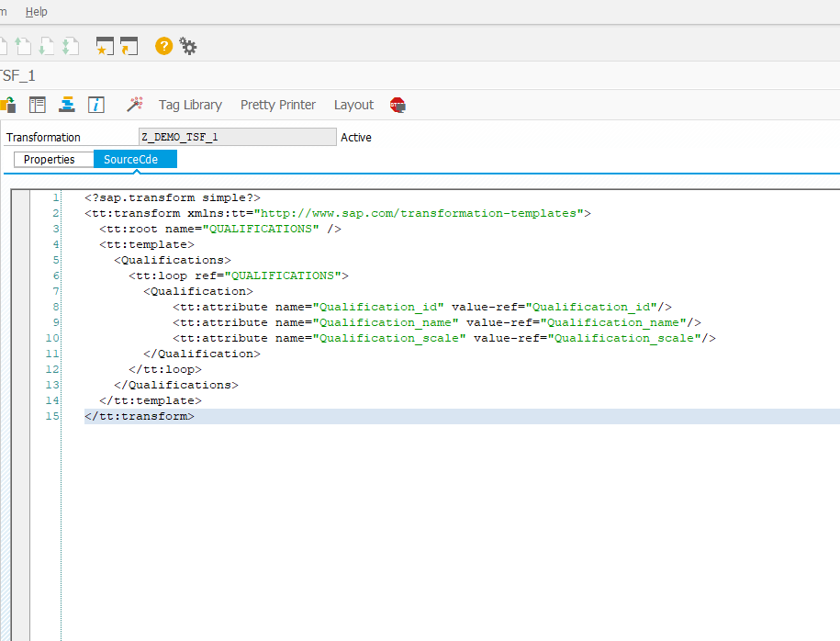Switch to the Properties tab
This screenshot has width=840, height=641.
(52, 159)
